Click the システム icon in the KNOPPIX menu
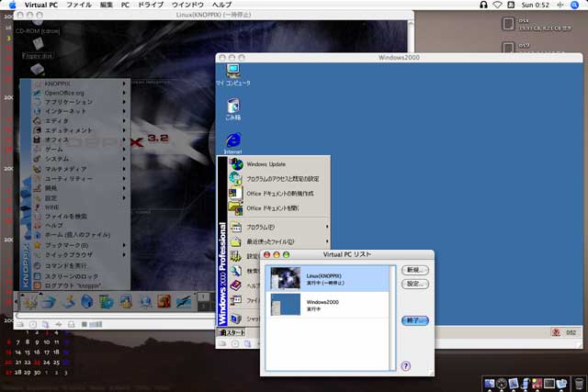Viewport: 588px width, 392px height. pos(37,159)
